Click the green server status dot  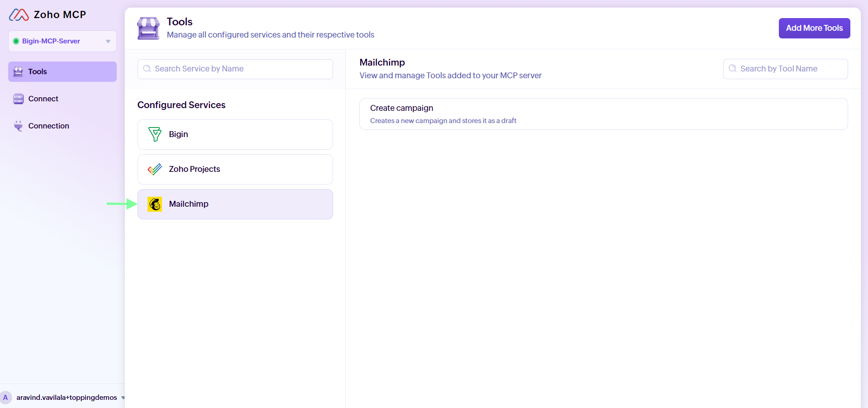pos(16,41)
